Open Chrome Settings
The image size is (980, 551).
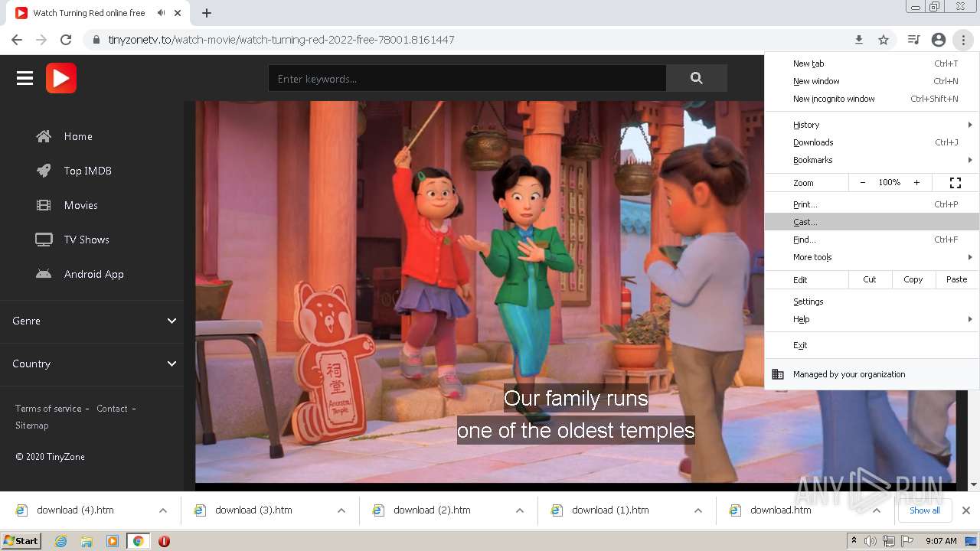pos(872,302)
